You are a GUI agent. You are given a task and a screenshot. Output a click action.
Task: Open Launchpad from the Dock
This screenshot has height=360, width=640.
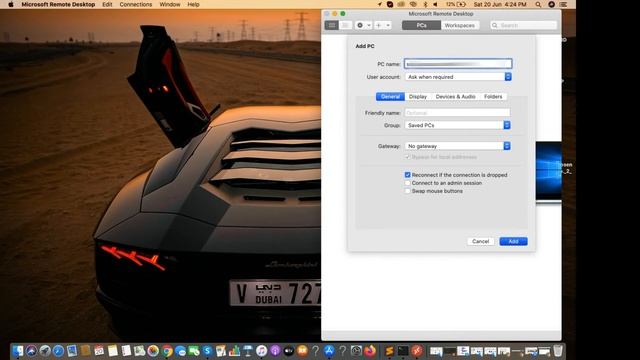click(x=45, y=351)
